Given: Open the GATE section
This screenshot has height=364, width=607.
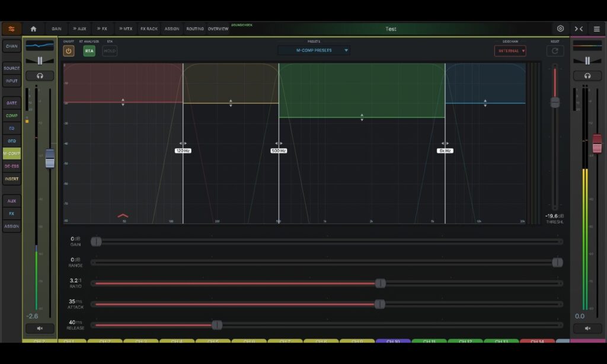Looking at the screenshot, I should [x=12, y=103].
